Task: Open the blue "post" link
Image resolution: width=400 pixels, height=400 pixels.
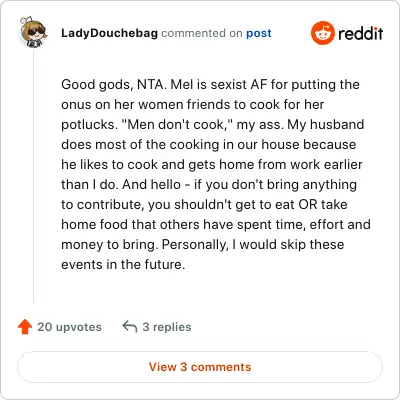Action: tap(259, 33)
